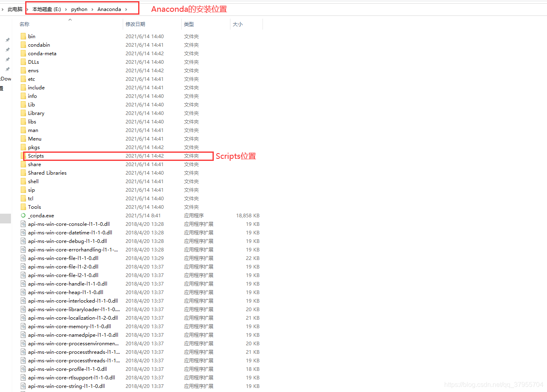Click the libs folder icon
Viewport: 547px width, 392px height.
point(23,121)
